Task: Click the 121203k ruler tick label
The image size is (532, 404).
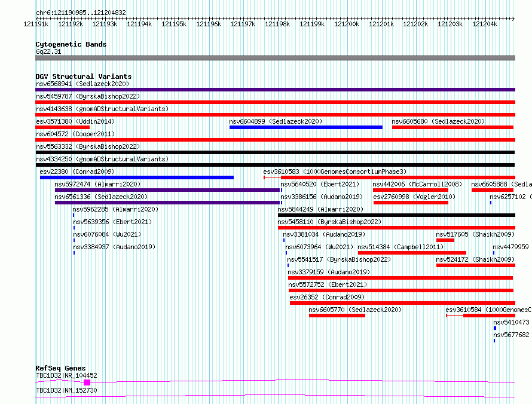Action: click(450, 24)
